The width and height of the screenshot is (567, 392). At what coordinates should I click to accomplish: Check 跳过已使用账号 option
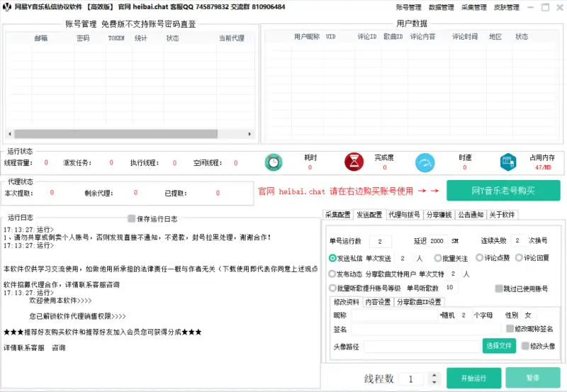(x=499, y=289)
